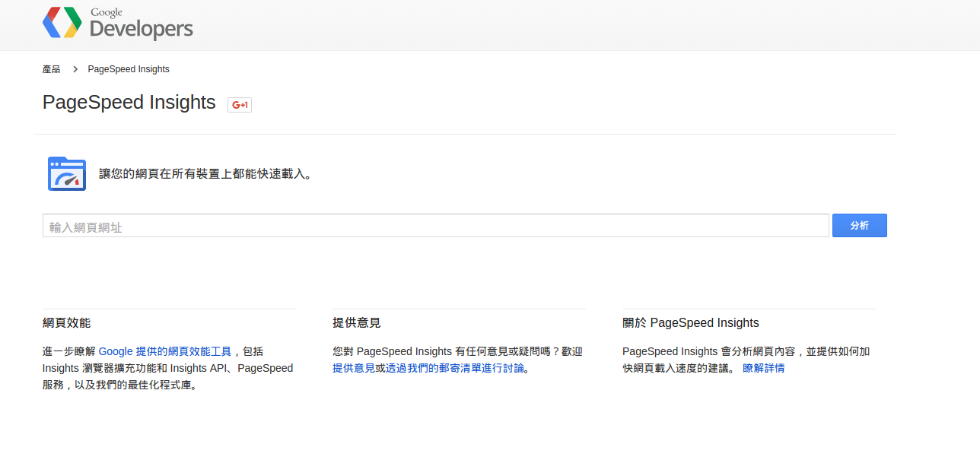Image resolution: width=980 pixels, height=460 pixels.
Task: Open the Google 提供的網頁效能工具 link
Action: click(165, 351)
